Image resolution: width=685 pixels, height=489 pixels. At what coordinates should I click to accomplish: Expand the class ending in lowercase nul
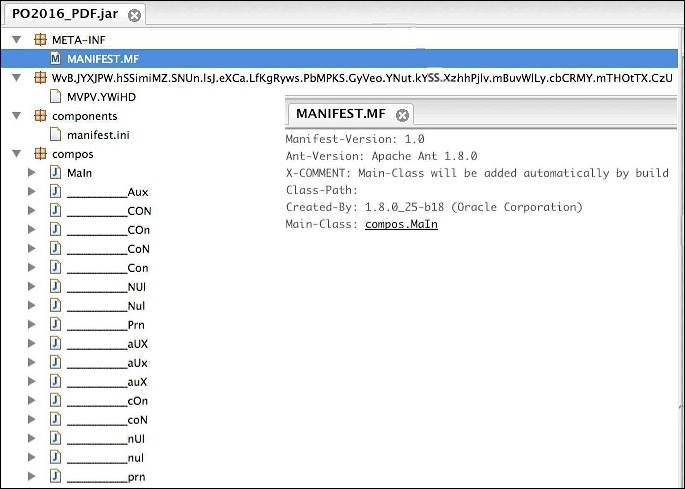pyautogui.click(x=31, y=458)
